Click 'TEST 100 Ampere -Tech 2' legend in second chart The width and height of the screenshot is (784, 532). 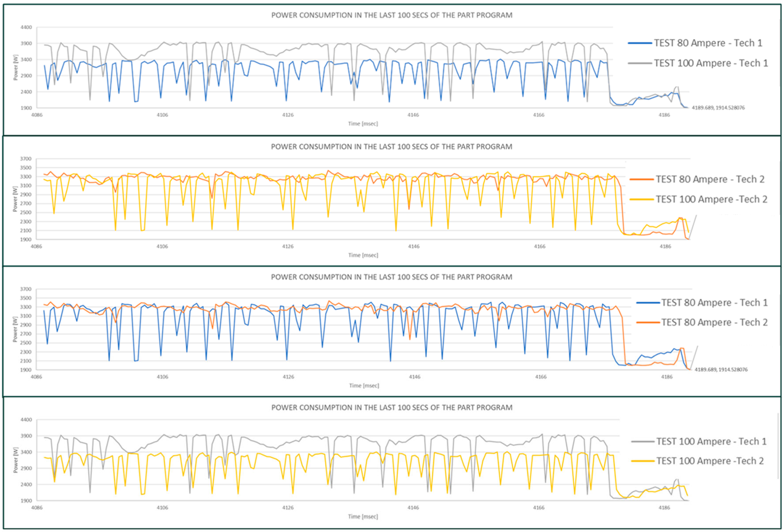tap(712, 199)
